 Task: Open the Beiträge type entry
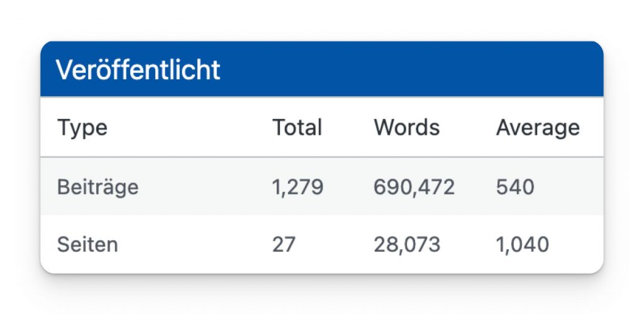click(97, 187)
